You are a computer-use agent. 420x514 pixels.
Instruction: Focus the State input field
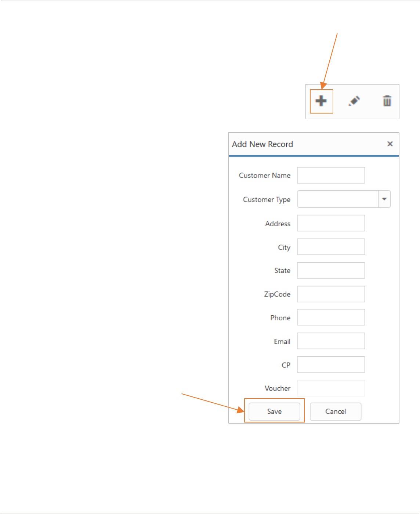tap(331, 270)
